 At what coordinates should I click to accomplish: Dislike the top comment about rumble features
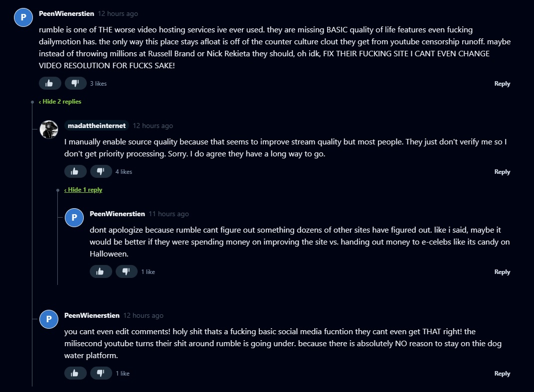point(75,83)
